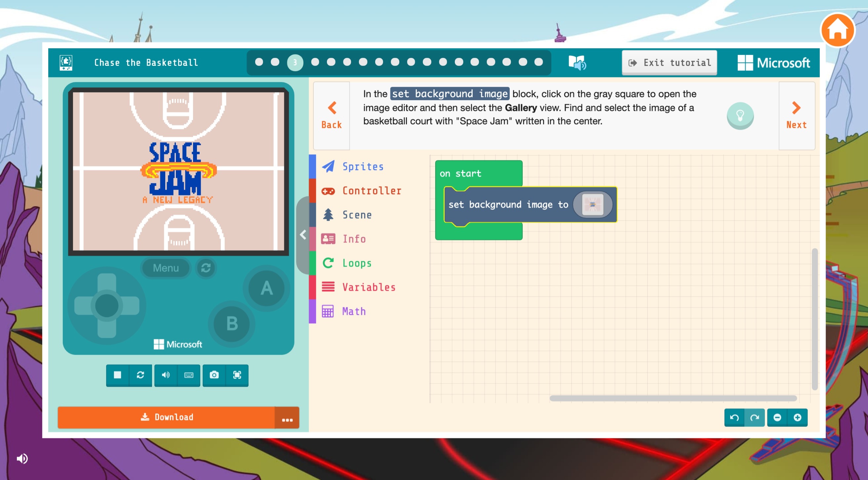
Task: Click the Chase the Basketball title
Action: pos(146,63)
